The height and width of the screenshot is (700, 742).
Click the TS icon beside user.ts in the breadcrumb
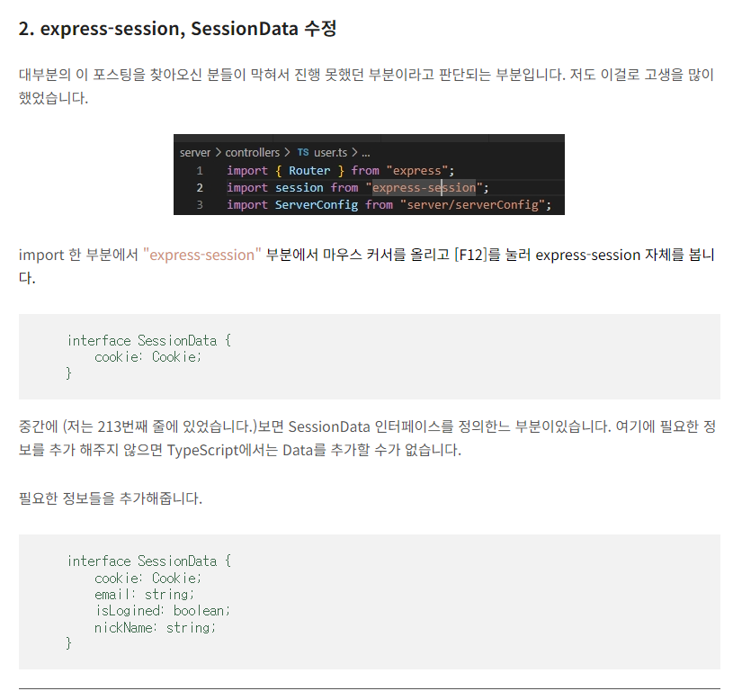[303, 152]
